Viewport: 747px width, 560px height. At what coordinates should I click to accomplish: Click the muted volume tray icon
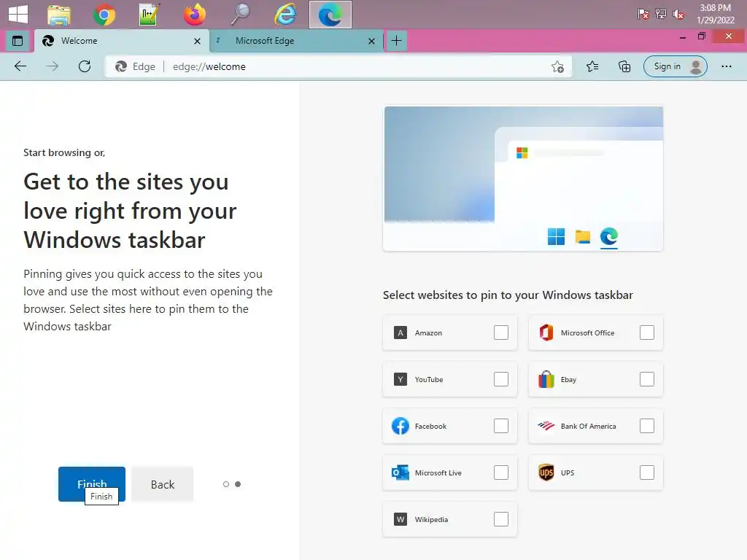[678, 14]
